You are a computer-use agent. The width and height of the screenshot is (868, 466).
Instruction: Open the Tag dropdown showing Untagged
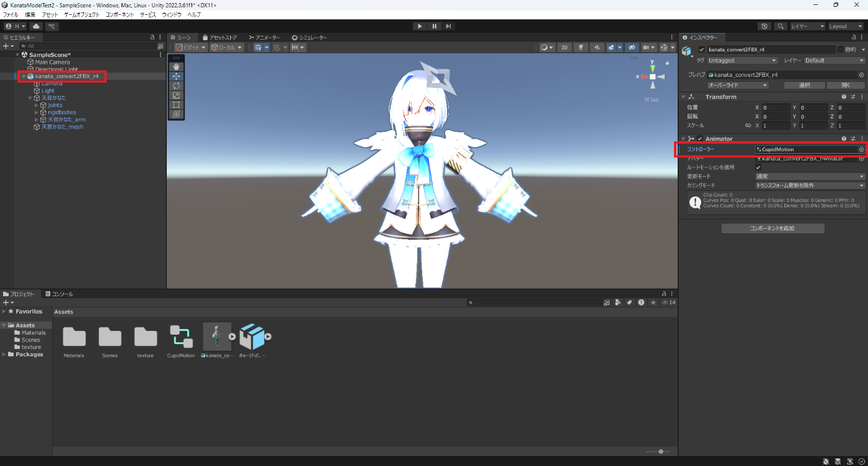(743, 61)
